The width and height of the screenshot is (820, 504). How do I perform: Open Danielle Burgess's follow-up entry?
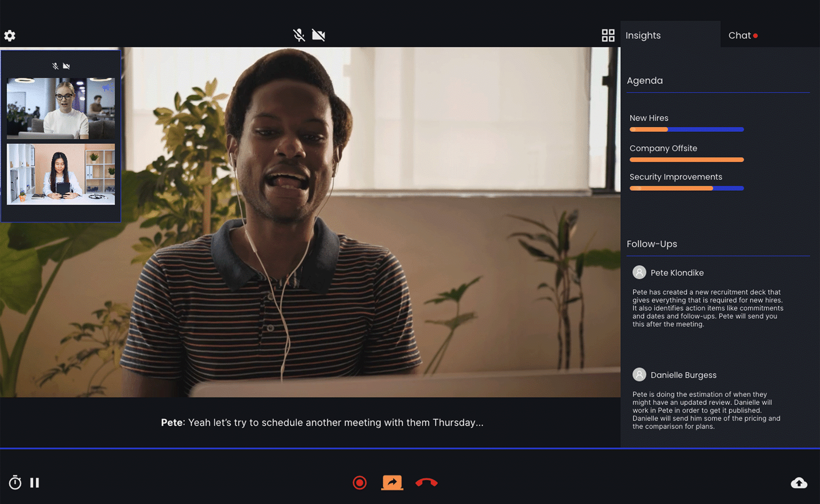[x=683, y=375]
